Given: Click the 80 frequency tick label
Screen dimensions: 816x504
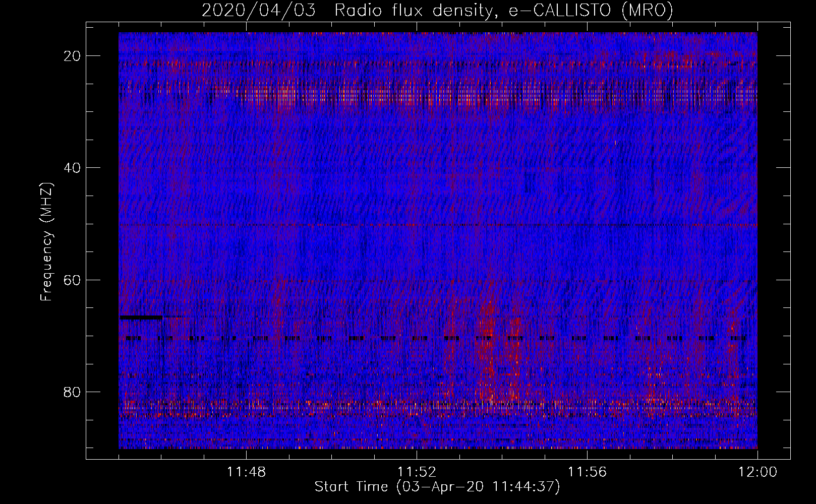Looking at the screenshot, I should pyautogui.click(x=73, y=392).
